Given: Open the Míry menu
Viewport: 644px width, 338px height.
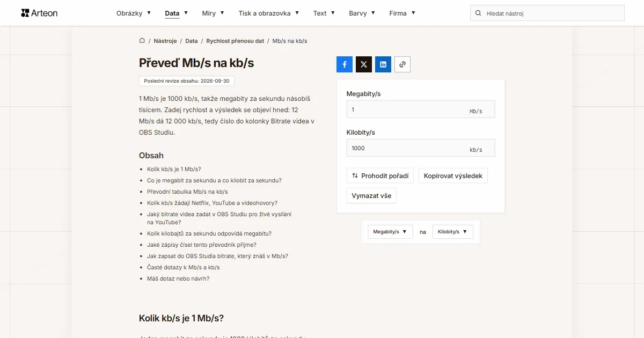Looking at the screenshot, I should click(213, 13).
